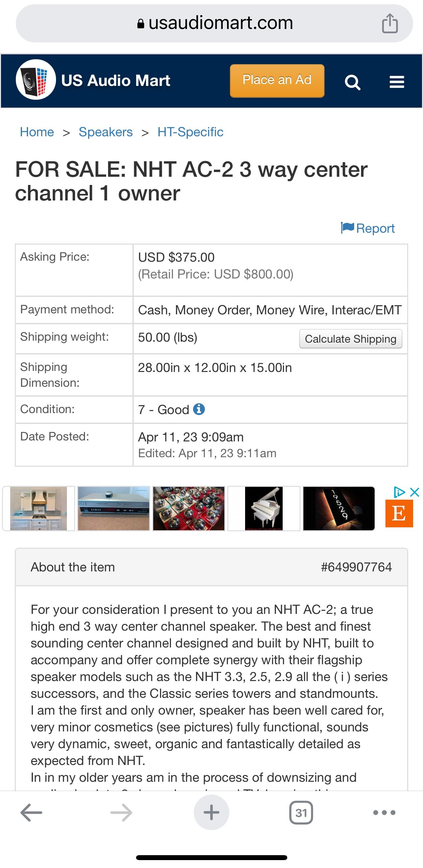Open the white grand piano ad thumbnail
The width and height of the screenshot is (423, 868).
[264, 509]
